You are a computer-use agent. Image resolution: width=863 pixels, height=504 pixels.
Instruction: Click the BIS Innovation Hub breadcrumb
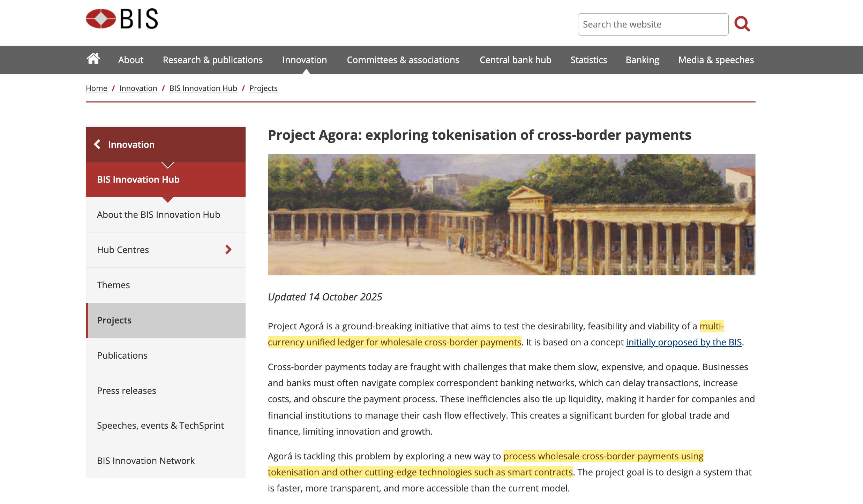click(203, 88)
